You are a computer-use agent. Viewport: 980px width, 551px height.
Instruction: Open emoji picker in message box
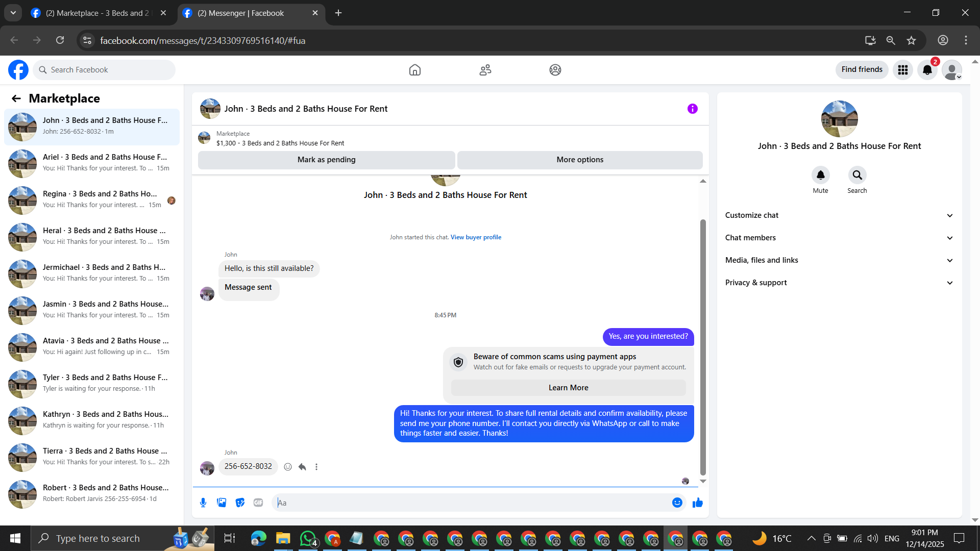677,503
